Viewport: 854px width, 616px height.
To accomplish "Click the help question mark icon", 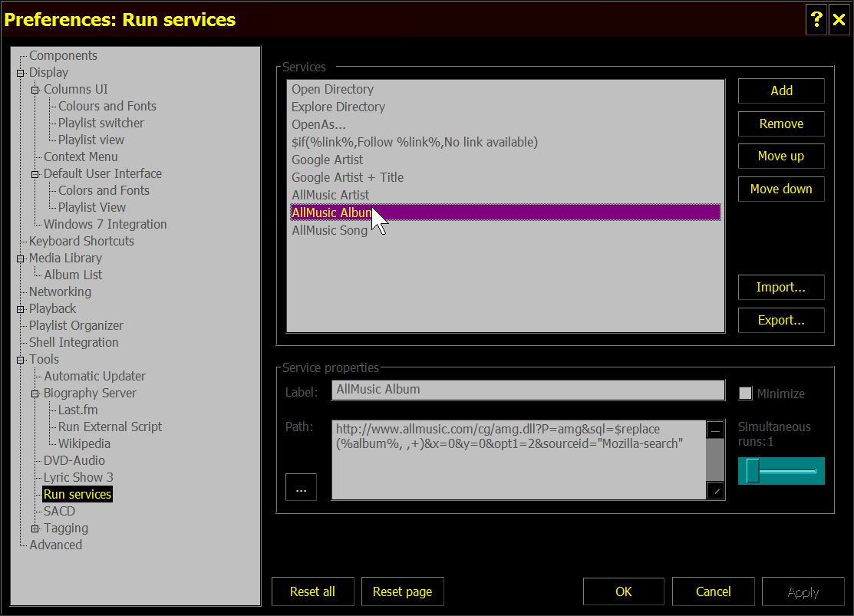I will tap(816, 20).
